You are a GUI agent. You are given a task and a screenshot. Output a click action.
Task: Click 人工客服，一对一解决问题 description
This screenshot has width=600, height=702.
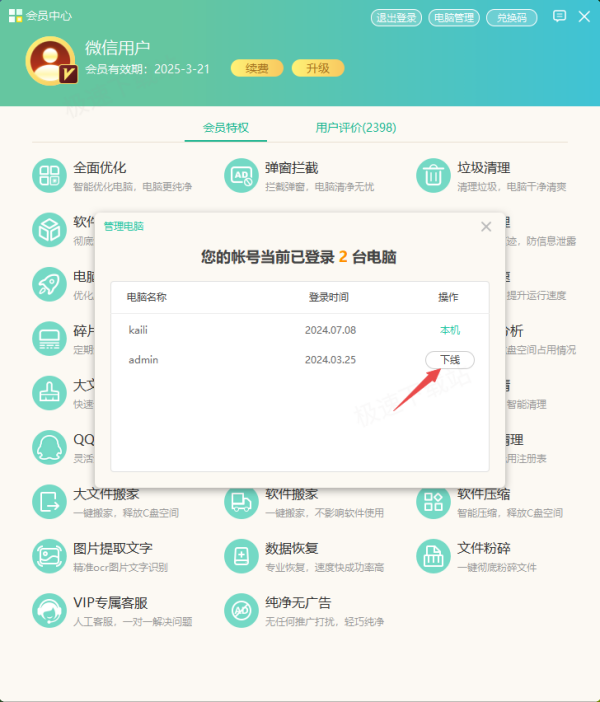(x=133, y=622)
